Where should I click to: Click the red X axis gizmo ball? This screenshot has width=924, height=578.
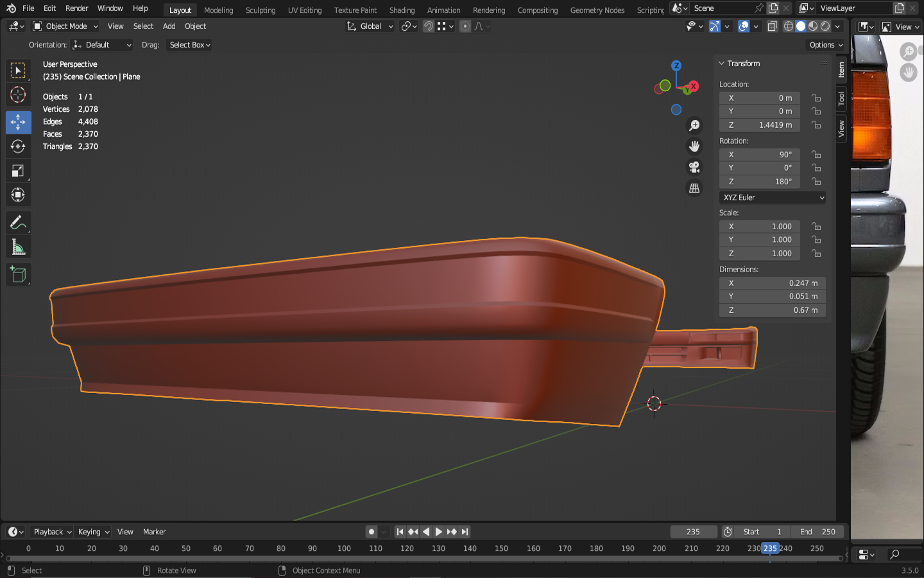(693, 86)
